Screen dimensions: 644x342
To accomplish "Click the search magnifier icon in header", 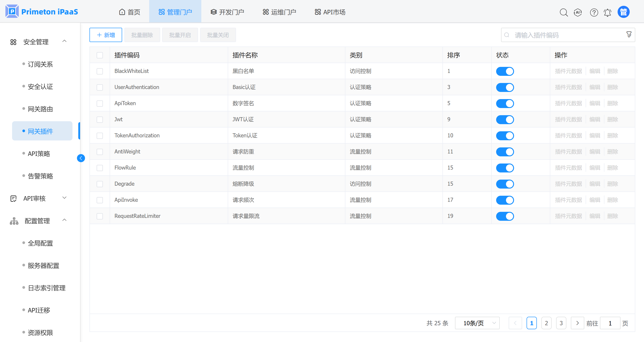I will coord(563,12).
